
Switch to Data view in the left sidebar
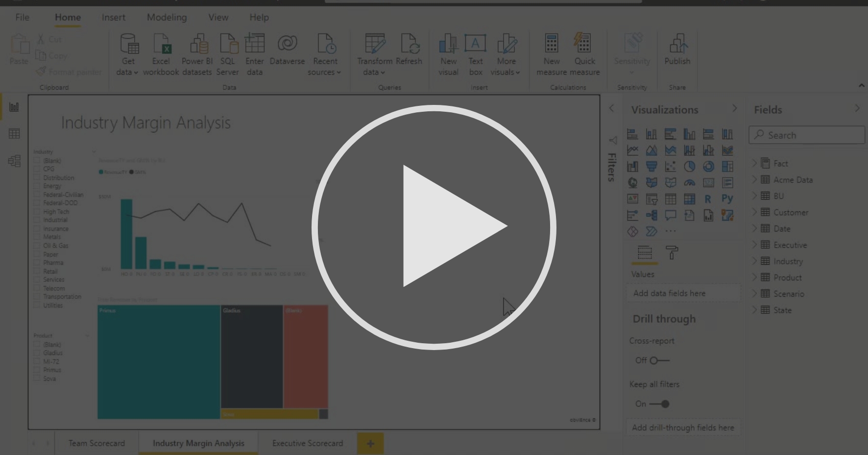[14, 133]
